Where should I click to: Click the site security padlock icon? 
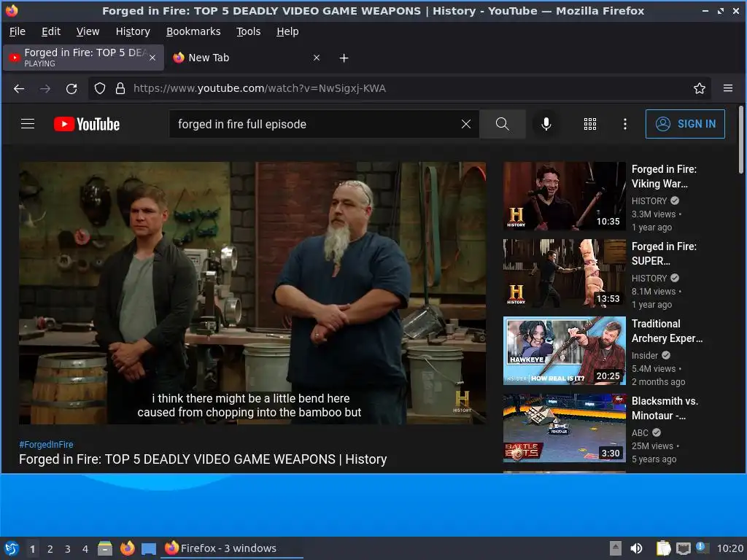coord(120,88)
